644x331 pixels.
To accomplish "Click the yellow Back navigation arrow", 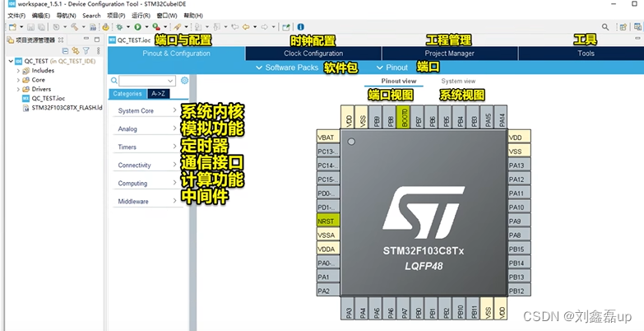I will (246, 27).
